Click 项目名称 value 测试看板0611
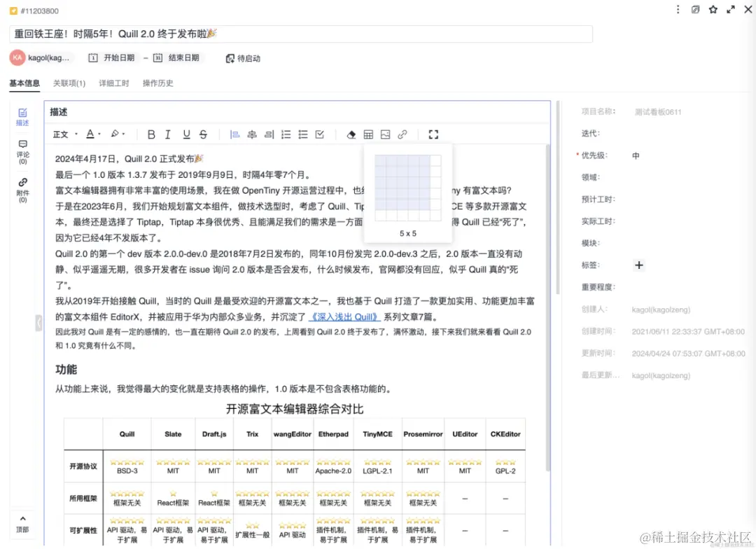756x549 pixels. coord(657,112)
